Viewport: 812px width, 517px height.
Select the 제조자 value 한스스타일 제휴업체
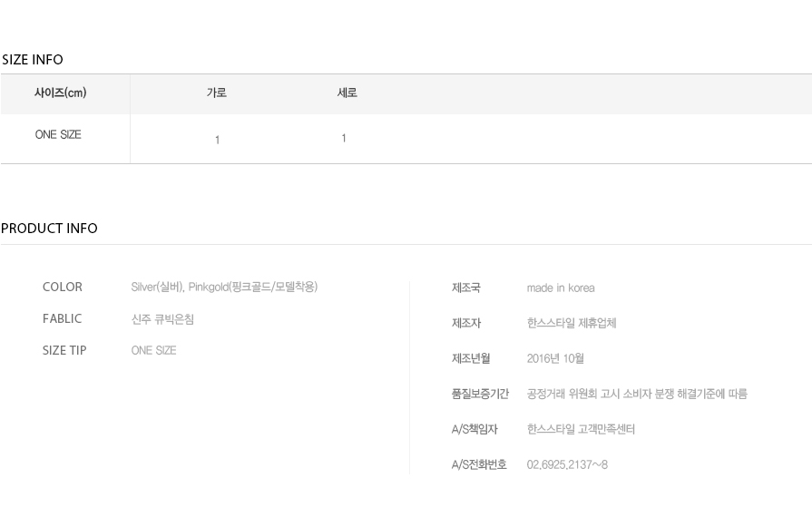click(x=572, y=323)
